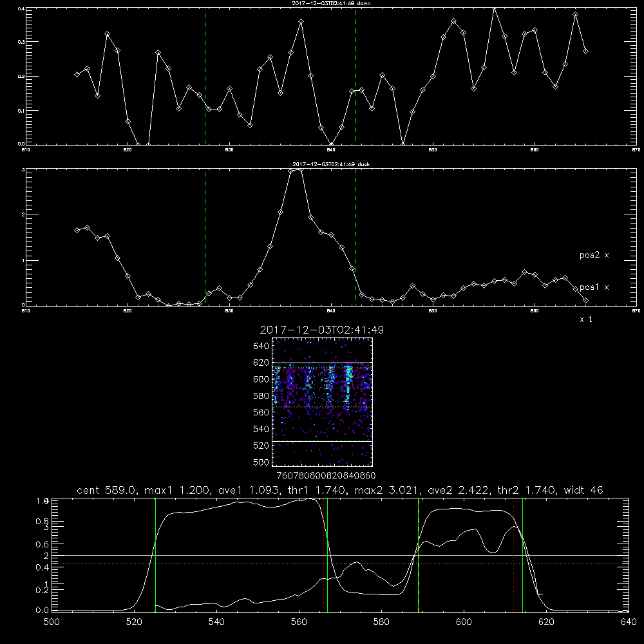Click the last data point of the dusk plot
Screen dimensions: 644x644
[585, 301]
